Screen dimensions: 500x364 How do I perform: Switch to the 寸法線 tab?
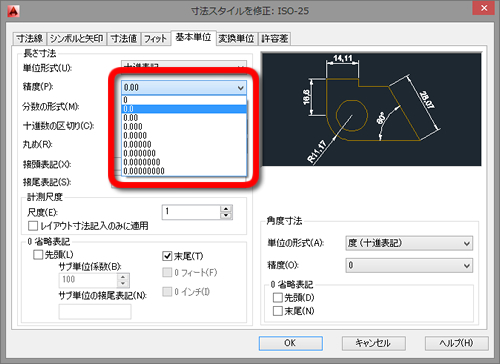[x=30, y=39]
